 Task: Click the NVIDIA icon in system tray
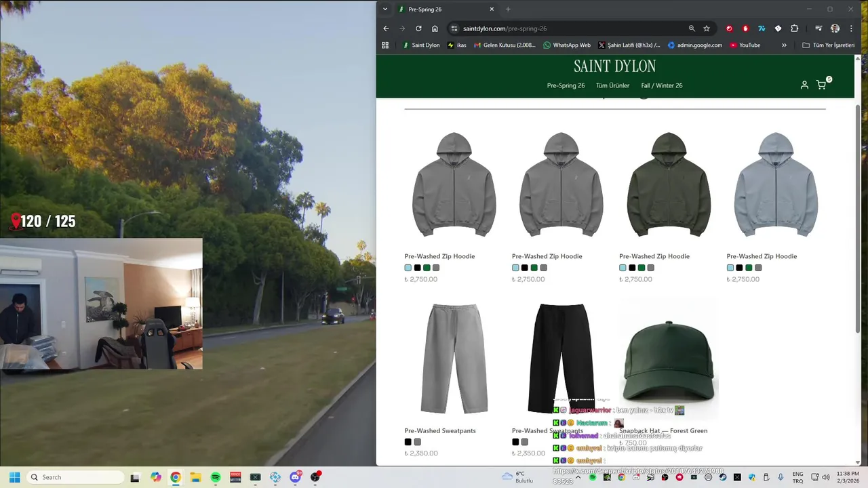(607, 477)
